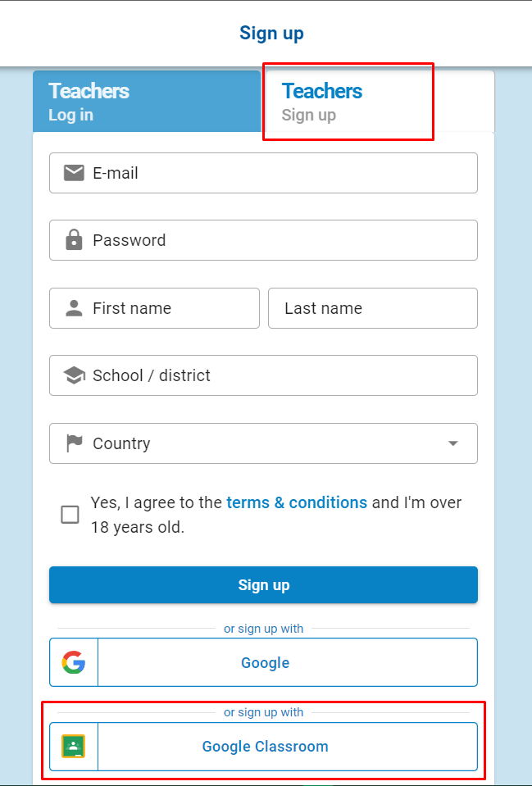
Task: Open the terms & conditions link
Action: [297, 502]
